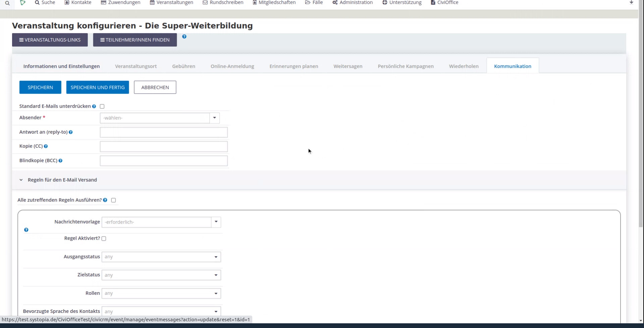644x328 pixels.
Task: Switch to Persönliche Kampagnen tab
Action: click(x=406, y=66)
